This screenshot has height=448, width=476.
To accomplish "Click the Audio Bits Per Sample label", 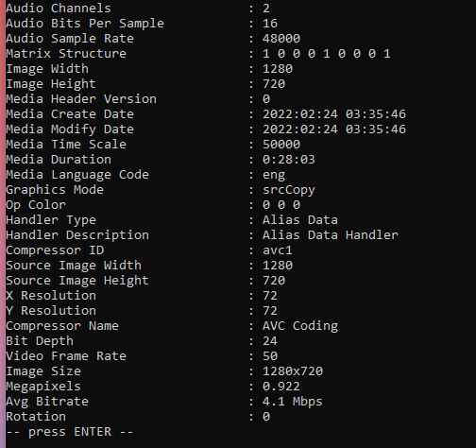I will click(85, 24).
